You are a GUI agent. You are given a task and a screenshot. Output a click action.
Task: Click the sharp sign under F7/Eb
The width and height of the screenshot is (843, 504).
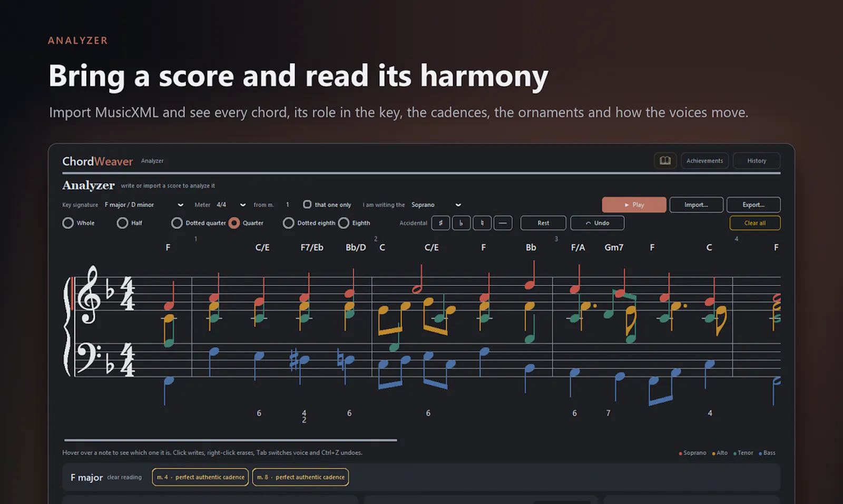294,360
